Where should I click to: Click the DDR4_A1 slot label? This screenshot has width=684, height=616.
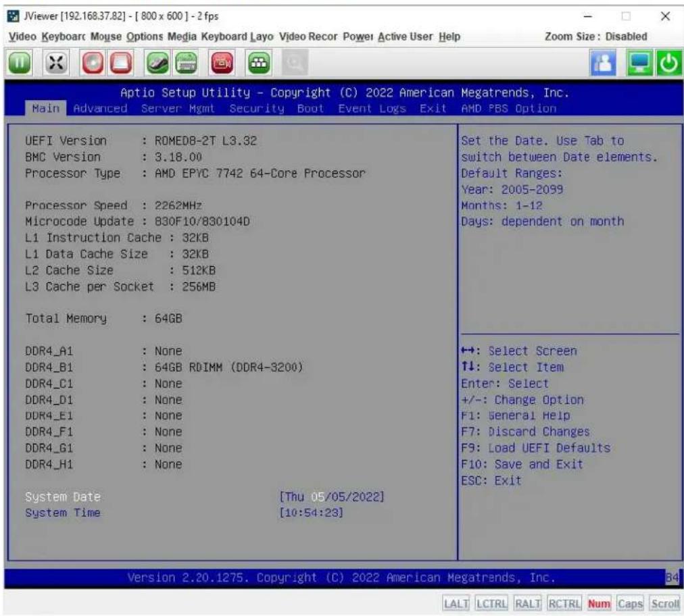49,351
